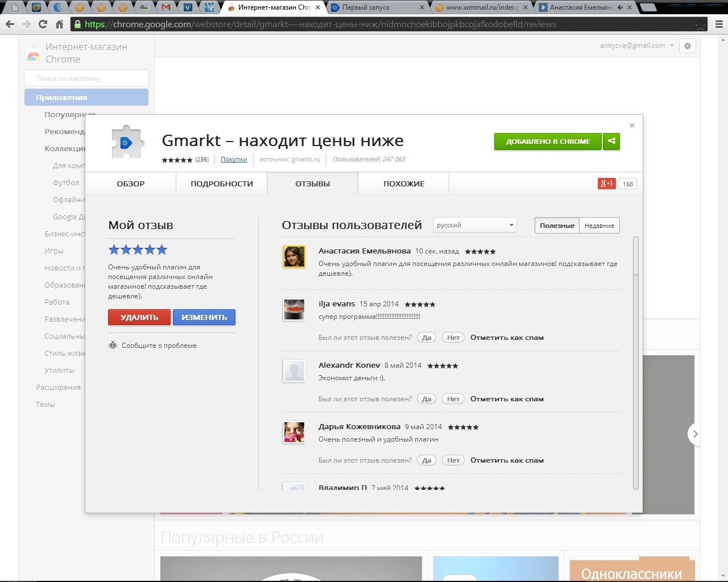Close the Gmarkt detail dialog
Viewport: 728px width, 582px height.
[x=632, y=125]
